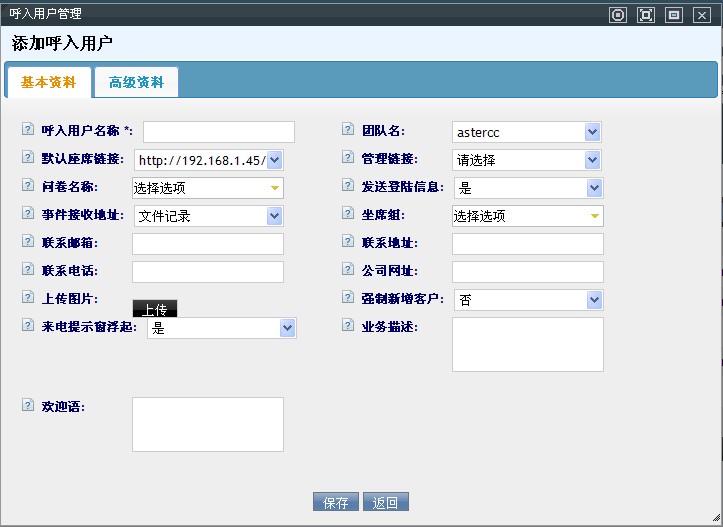This screenshot has height=527, width=723.
Task: Click the 返回 button
Action: tap(386, 503)
